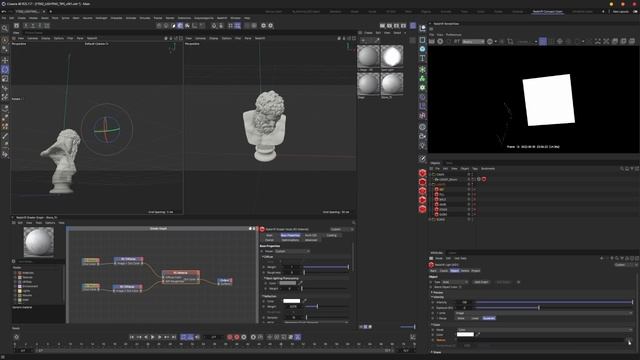Toggle the autokeying button in timeline
This screenshot has width=640, height=360.
[x=237, y=337]
